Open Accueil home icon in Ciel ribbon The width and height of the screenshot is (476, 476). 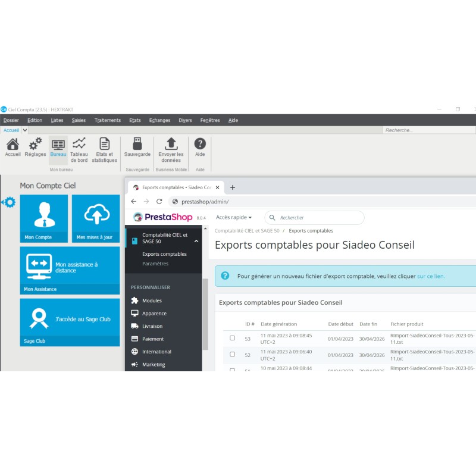[x=12, y=144]
